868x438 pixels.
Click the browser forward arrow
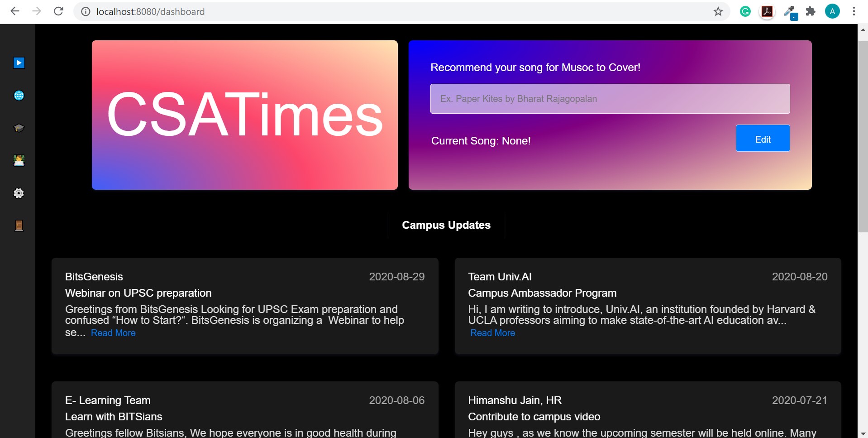pyautogui.click(x=37, y=11)
